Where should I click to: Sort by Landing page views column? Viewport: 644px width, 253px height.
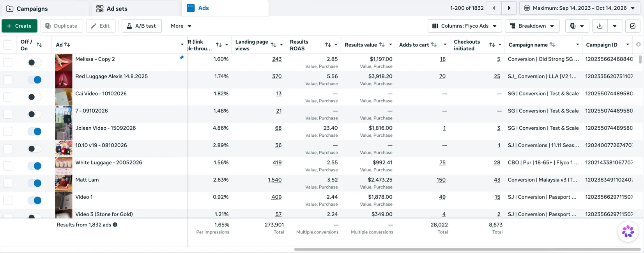coord(273,45)
